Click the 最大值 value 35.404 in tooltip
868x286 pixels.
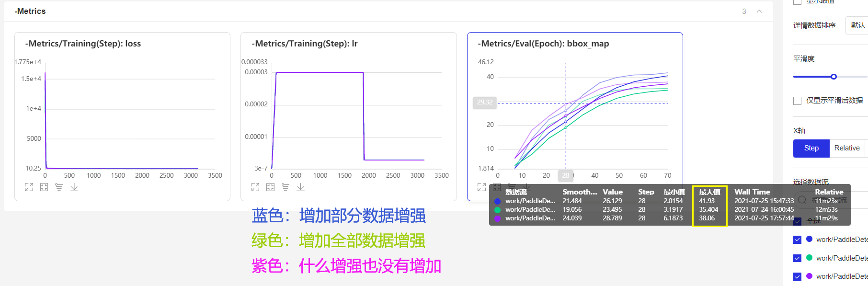(708, 209)
